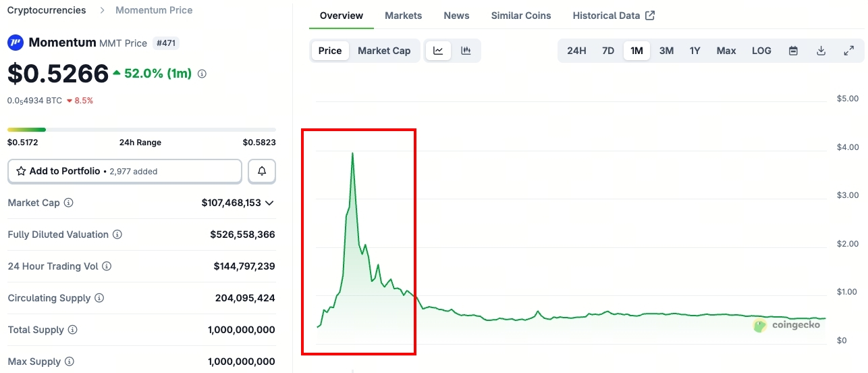Click the 24h Range progress bar
Viewport: 868px width, 373px height.
142,129
